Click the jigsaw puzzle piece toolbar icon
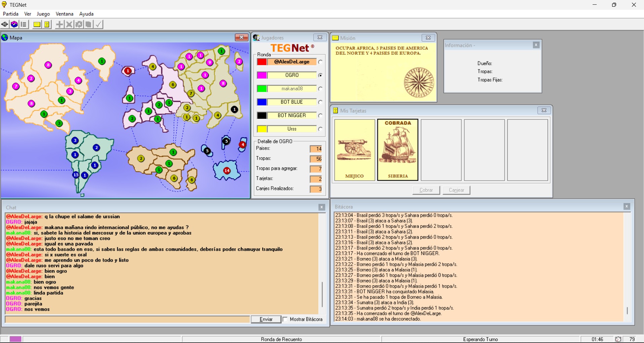644x343 pixels. pyautogui.click(x=79, y=24)
